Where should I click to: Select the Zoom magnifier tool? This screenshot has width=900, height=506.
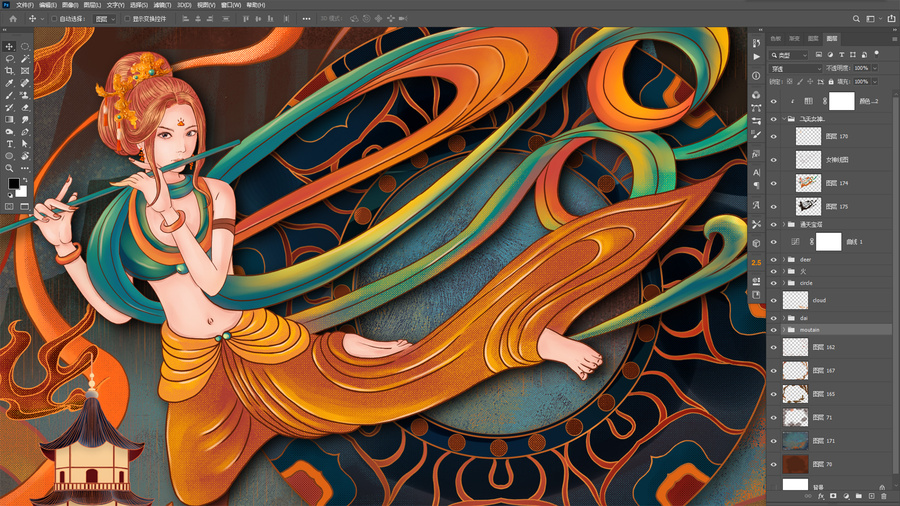[x=9, y=168]
